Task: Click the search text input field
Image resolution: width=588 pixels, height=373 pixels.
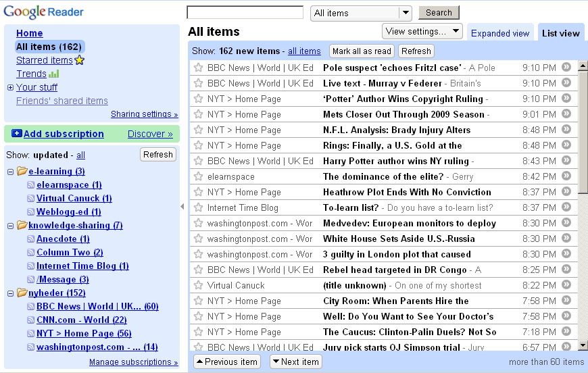Action: pyautogui.click(x=245, y=12)
